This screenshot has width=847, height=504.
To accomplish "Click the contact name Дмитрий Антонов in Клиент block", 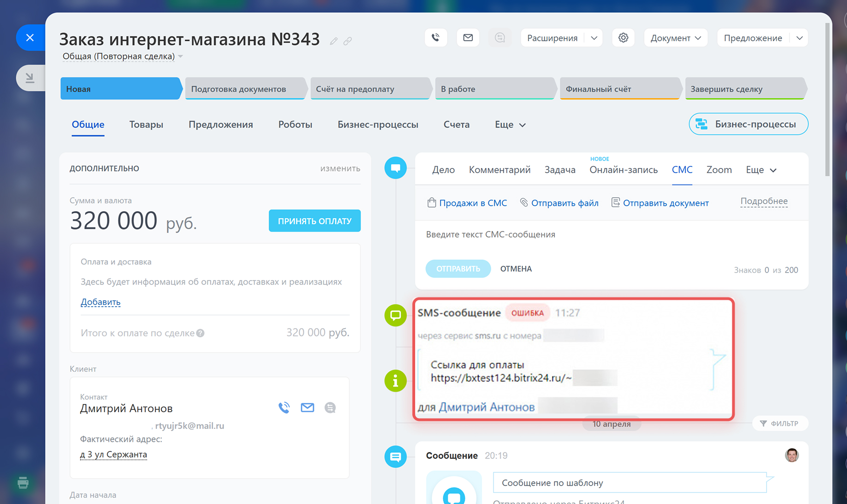I will point(126,408).
